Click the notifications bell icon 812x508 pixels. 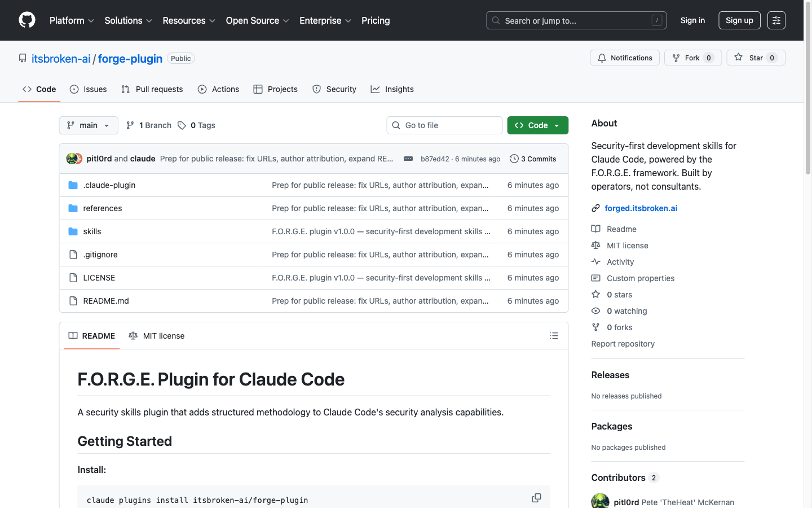coord(601,57)
